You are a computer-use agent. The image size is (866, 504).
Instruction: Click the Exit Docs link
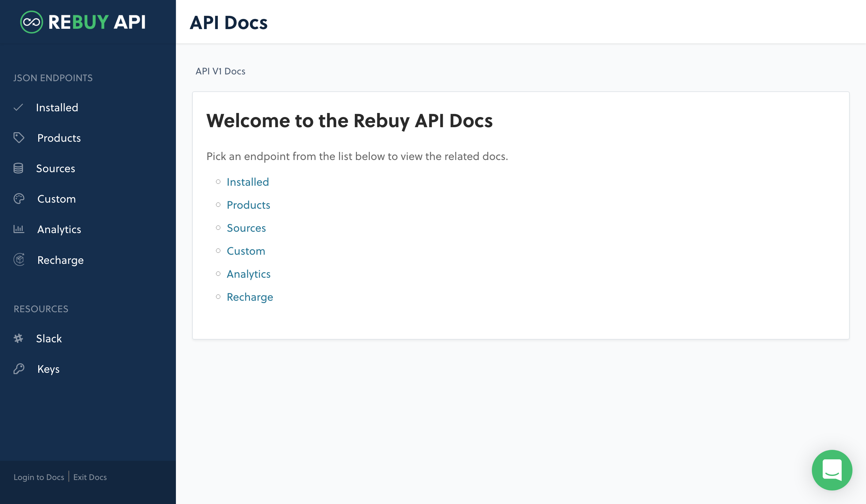(x=90, y=477)
